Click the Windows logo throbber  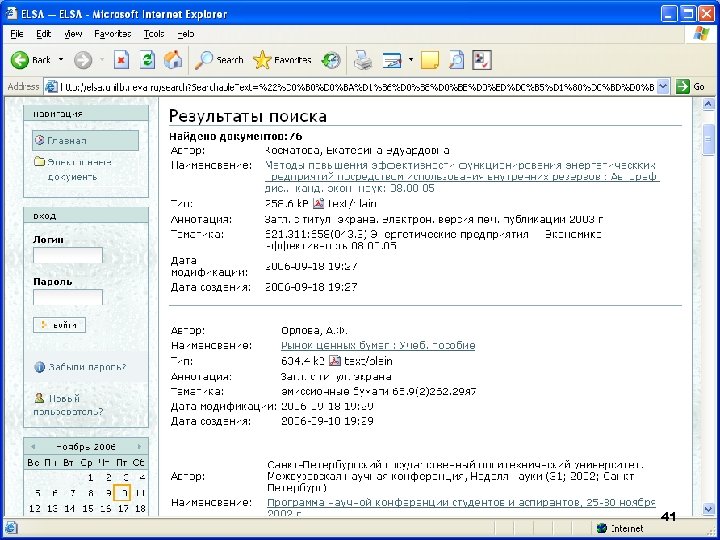pos(701,34)
